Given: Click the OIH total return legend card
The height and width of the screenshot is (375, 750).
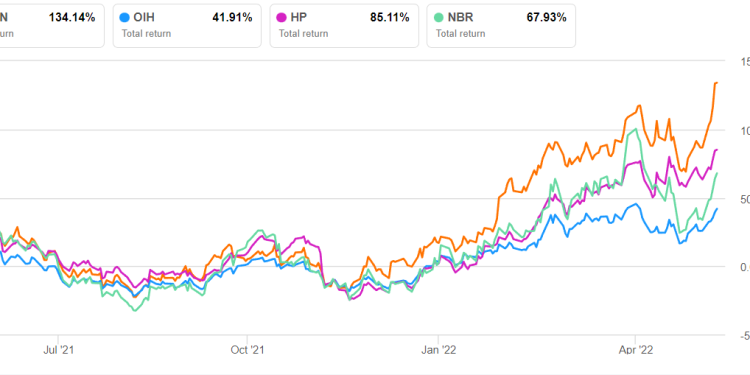Looking at the screenshot, I should point(187,26).
